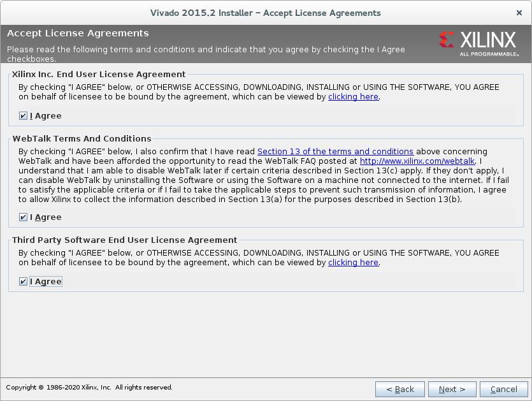Proceed by clicking Next
Viewport: 532px width, 401px height.
452,389
